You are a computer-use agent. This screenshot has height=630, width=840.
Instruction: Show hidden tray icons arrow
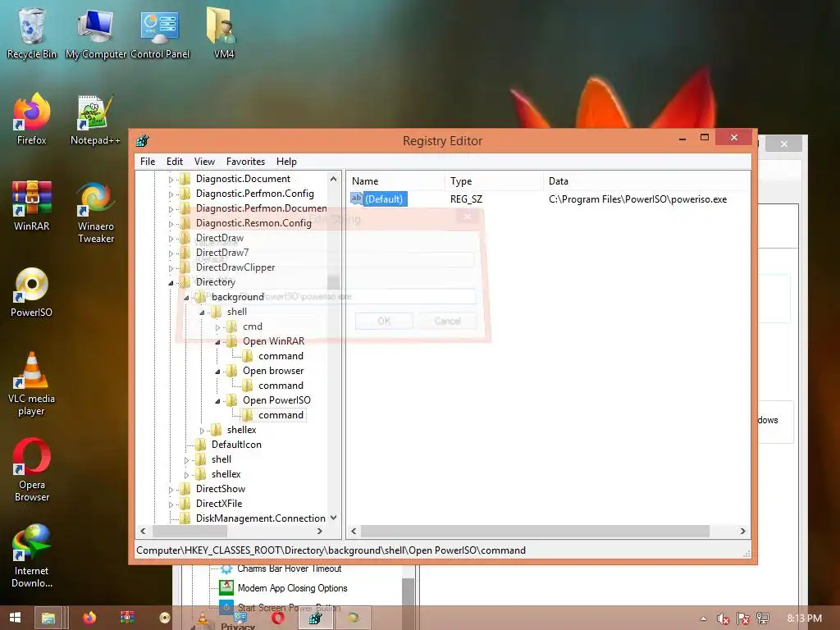(703, 619)
